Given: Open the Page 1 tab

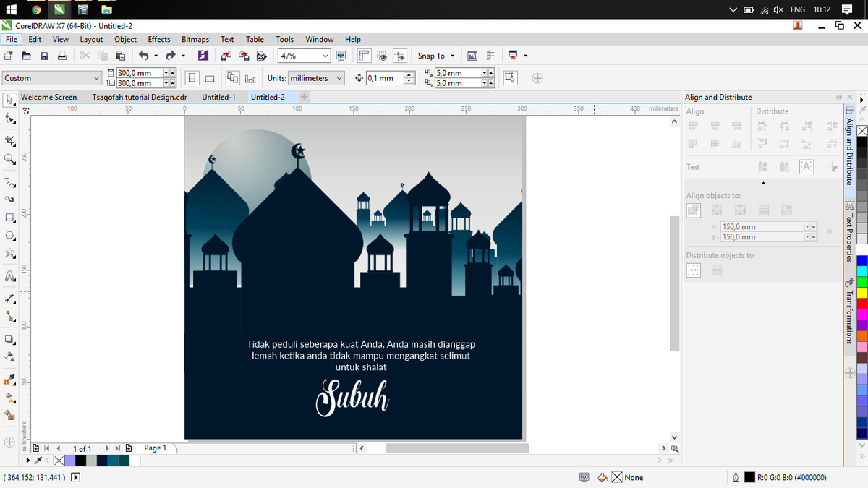Looking at the screenshot, I should click(x=155, y=448).
